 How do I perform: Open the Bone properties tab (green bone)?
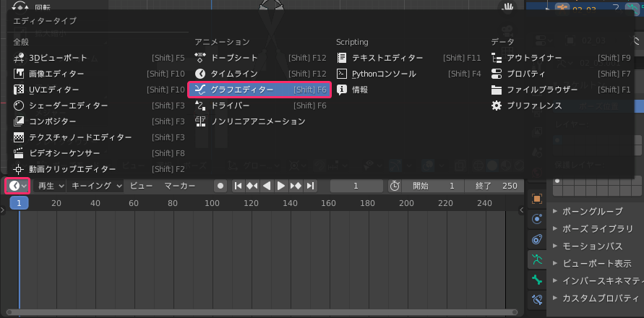pyautogui.click(x=537, y=280)
